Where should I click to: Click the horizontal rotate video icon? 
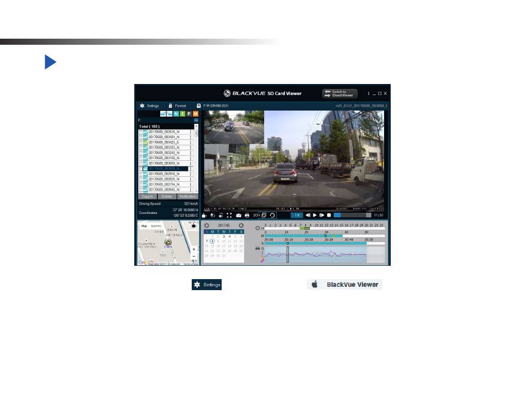[221, 216]
